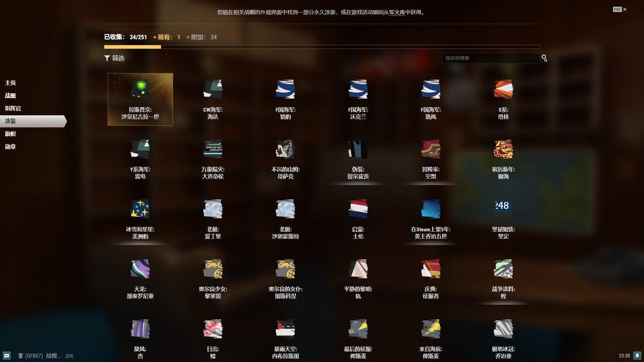This screenshot has height=362, width=644.
Task: Click the S系 塔林 orange camouflage icon
Action: pos(503,89)
